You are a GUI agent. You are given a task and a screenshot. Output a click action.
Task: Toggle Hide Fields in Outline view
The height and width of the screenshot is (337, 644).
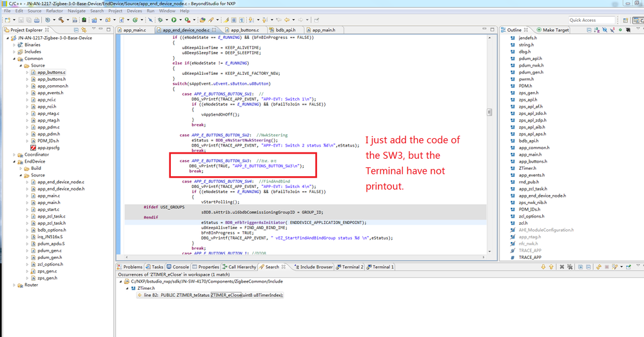(x=605, y=30)
